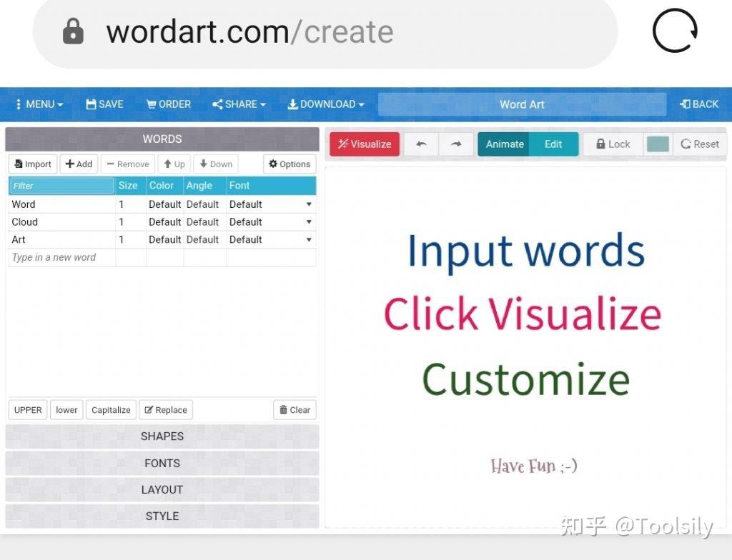The width and height of the screenshot is (732, 560).
Task: Click the Import words button
Action: coord(33,164)
